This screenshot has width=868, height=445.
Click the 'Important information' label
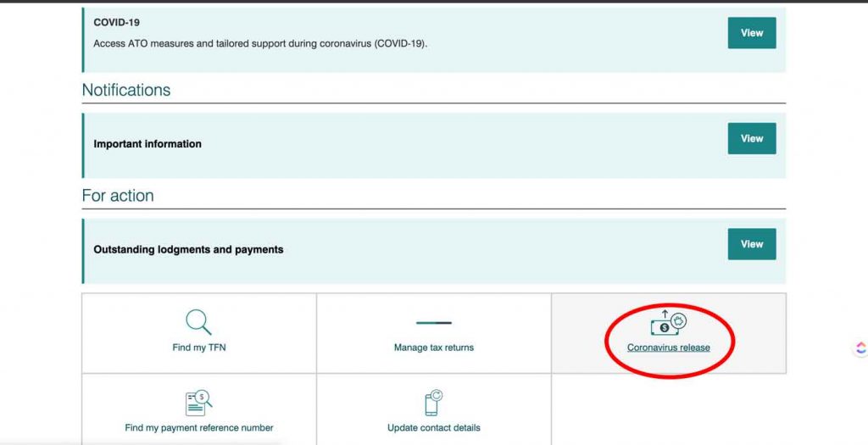click(x=147, y=144)
